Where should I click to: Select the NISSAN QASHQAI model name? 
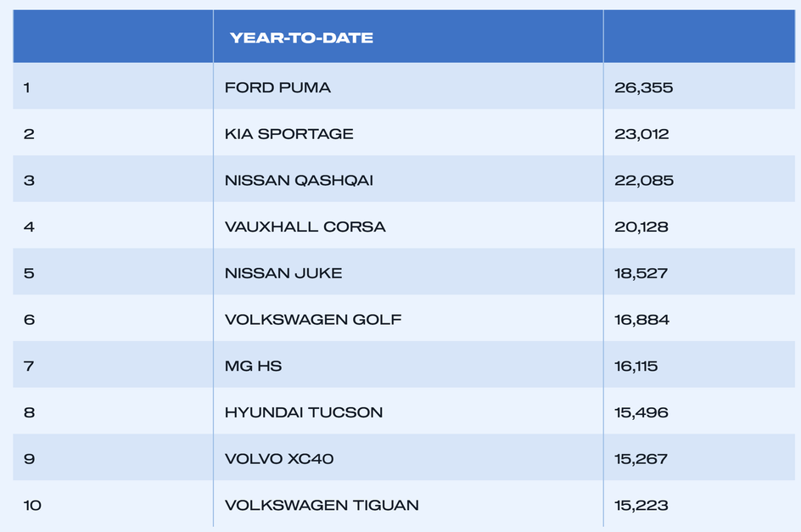299,181
